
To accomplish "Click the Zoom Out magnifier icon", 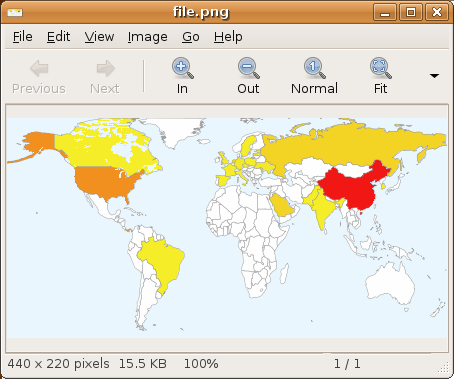I will (249, 68).
